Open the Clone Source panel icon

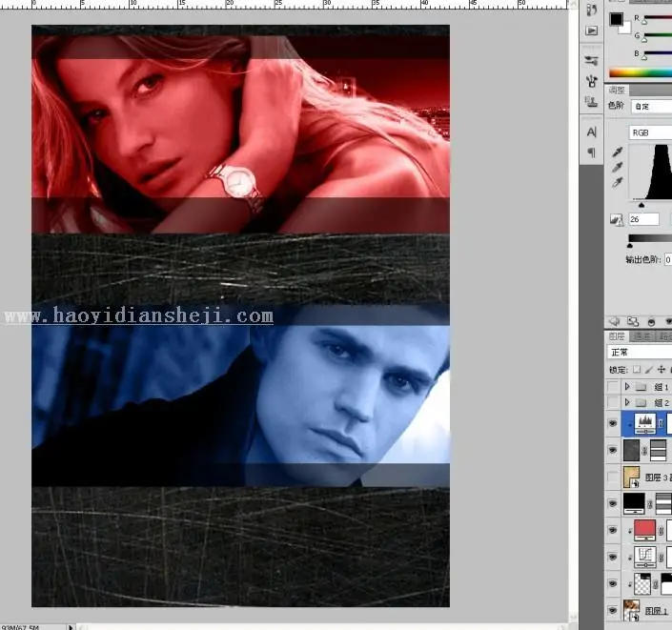[x=592, y=81]
